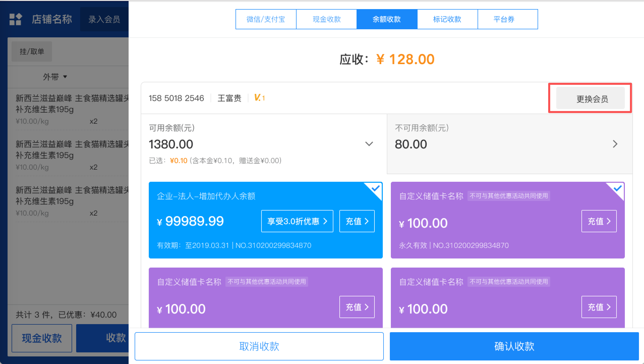Open the 享受3.0折优惠 discount details
Image resolution: width=644 pixels, height=364 pixels.
tap(297, 221)
